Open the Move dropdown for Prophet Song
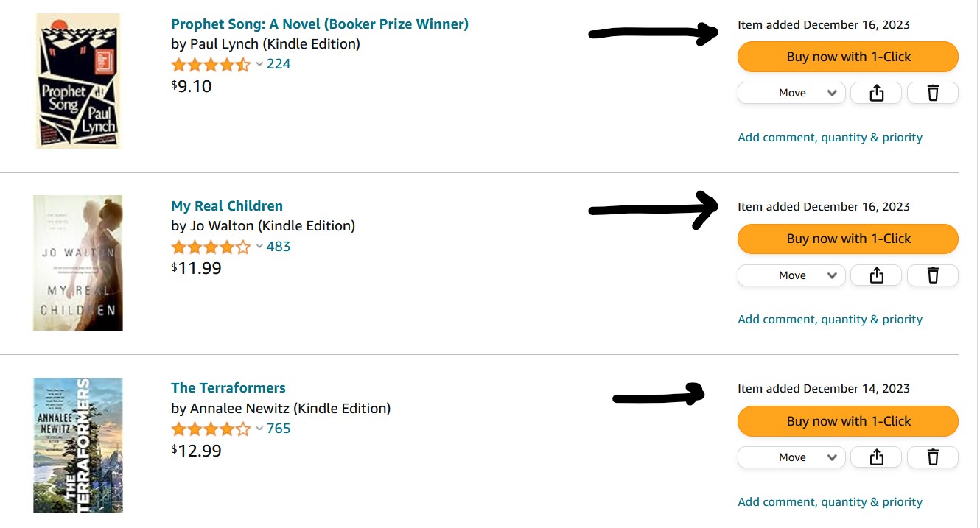The width and height of the screenshot is (980, 528). click(x=791, y=92)
